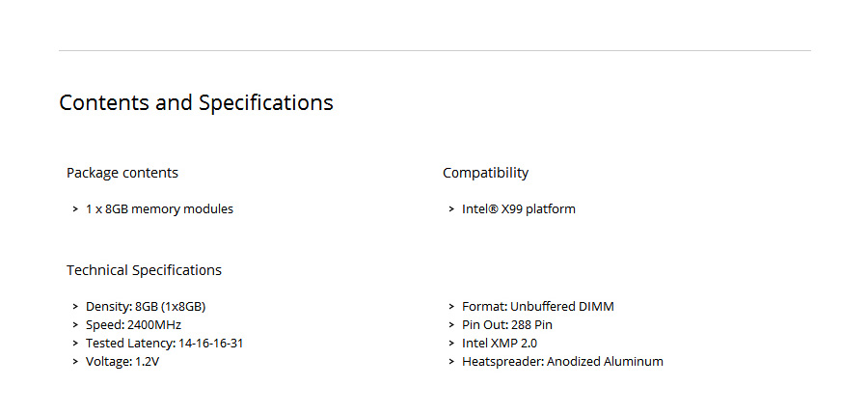This screenshot has width=868, height=414.
Task: Click the Intel XMP 2.0 entry
Action: click(500, 344)
